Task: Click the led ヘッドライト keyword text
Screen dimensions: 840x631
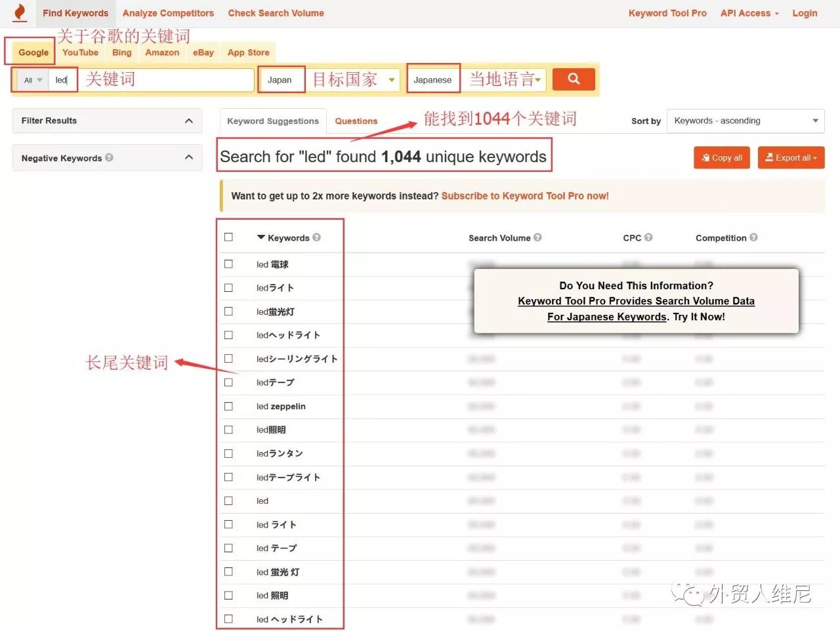Action: pos(289,619)
